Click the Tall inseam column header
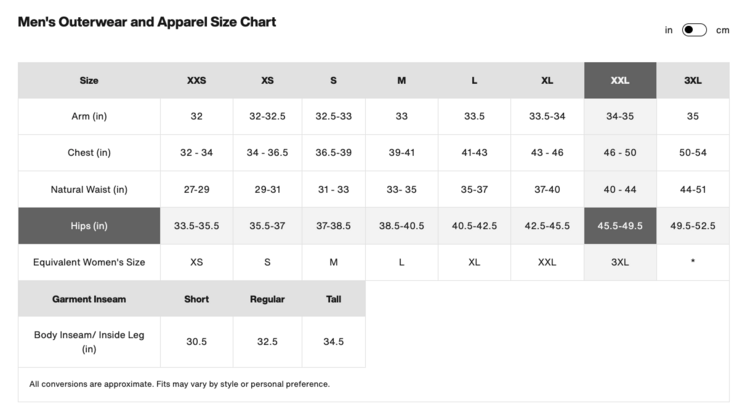750x417 pixels. point(333,299)
